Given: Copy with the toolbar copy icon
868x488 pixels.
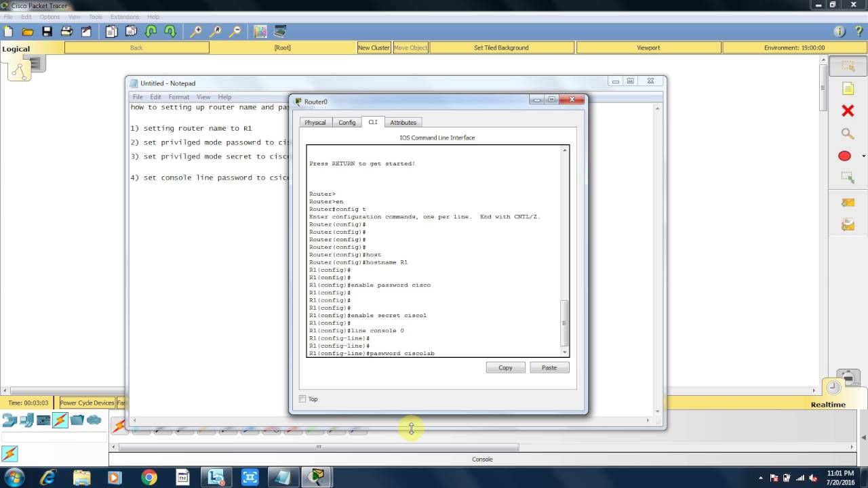Looking at the screenshot, I should pyautogui.click(x=111, y=31).
